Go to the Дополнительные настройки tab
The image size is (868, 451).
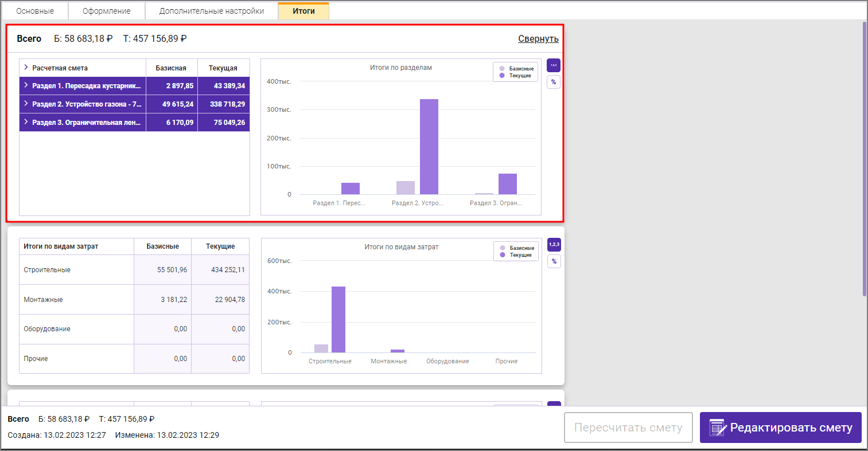click(212, 11)
